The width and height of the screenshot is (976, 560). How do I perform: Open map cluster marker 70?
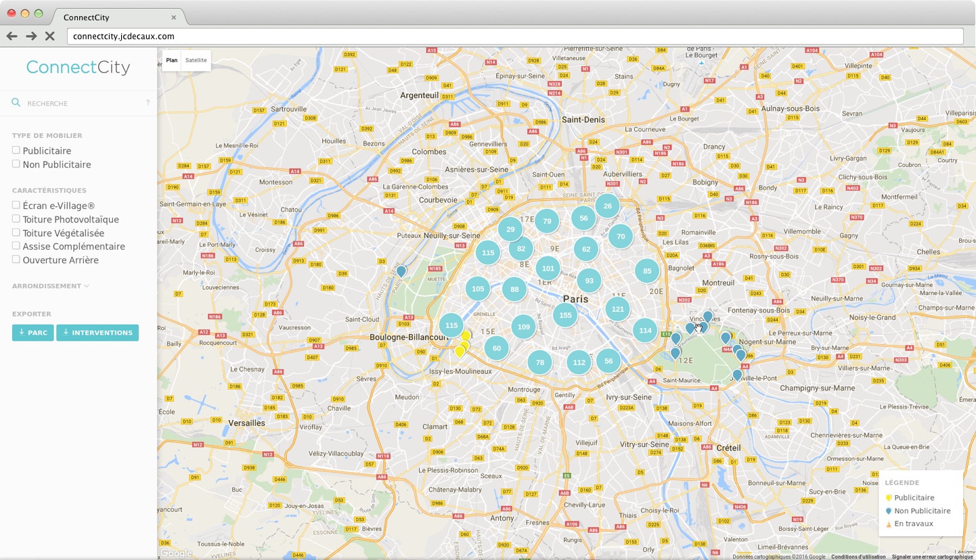(x=621, y=237)
